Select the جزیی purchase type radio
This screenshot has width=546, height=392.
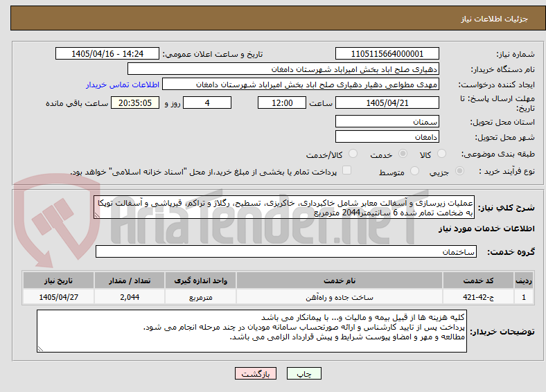[x=459, y=170]
